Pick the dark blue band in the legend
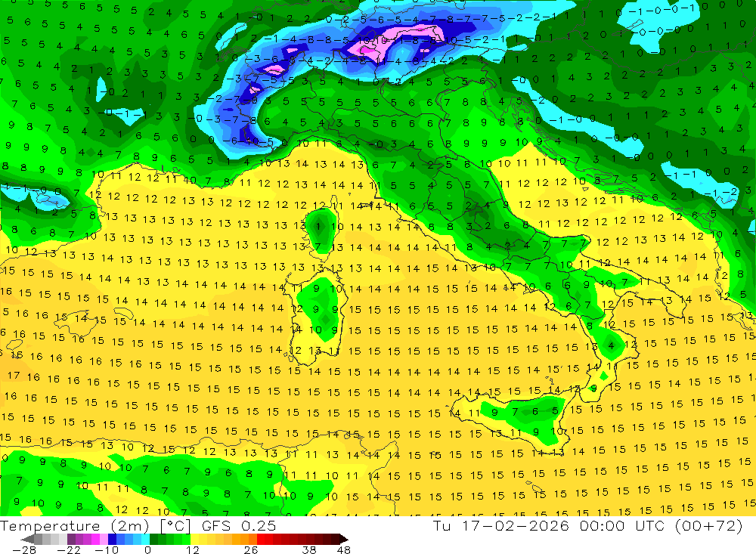The width and height of the screenshot is (756, 554). (x=112, y=539)
